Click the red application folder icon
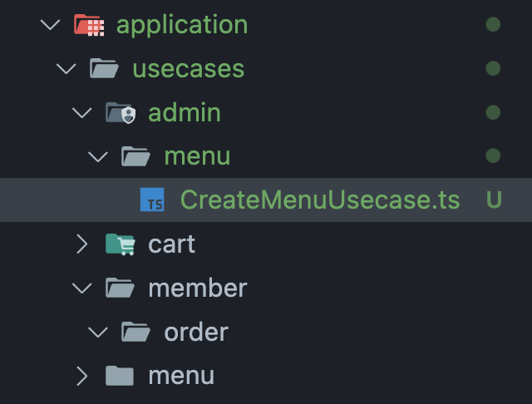The image size is (532, 404). tap(89, 25)
